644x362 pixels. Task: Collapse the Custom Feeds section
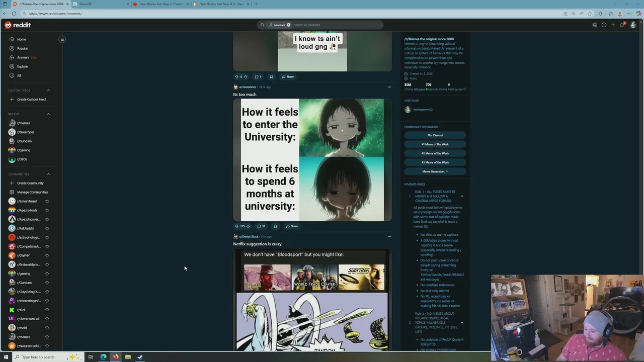coord(48,90)
